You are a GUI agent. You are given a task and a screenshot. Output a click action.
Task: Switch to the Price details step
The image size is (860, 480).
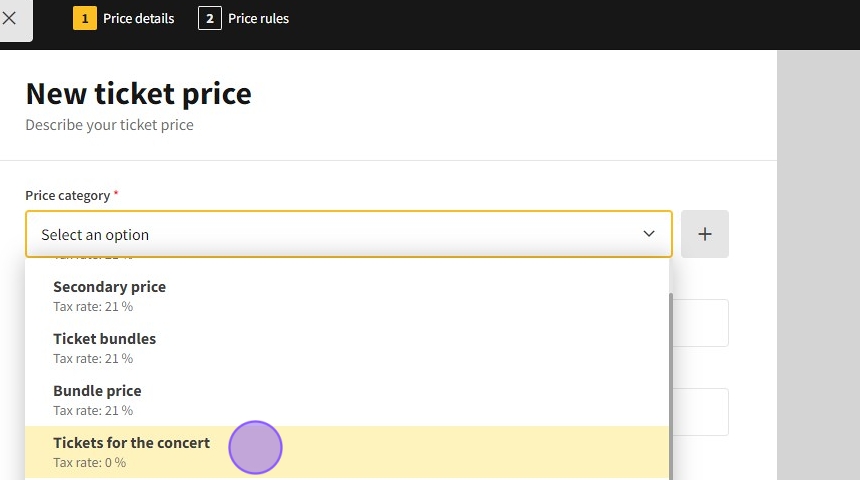tap(138, 18)
